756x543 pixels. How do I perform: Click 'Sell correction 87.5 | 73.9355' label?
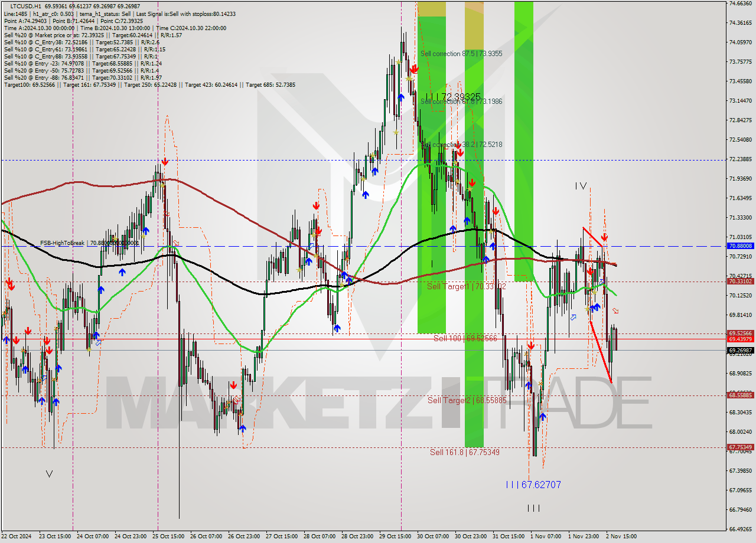(461, 54)
